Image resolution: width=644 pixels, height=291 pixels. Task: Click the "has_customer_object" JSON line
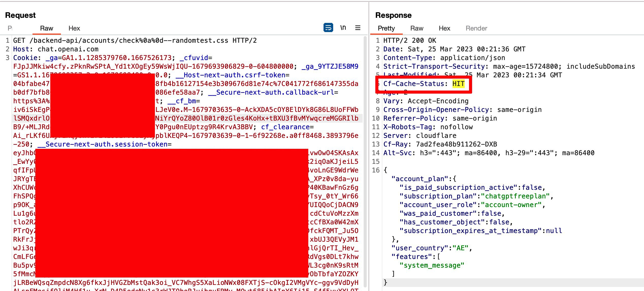point(456,222)
